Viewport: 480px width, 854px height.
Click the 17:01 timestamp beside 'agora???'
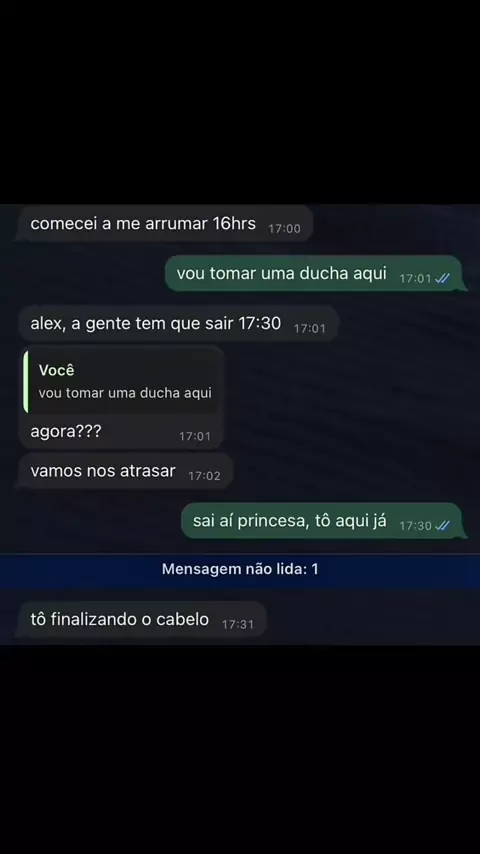tap(195, 436)
